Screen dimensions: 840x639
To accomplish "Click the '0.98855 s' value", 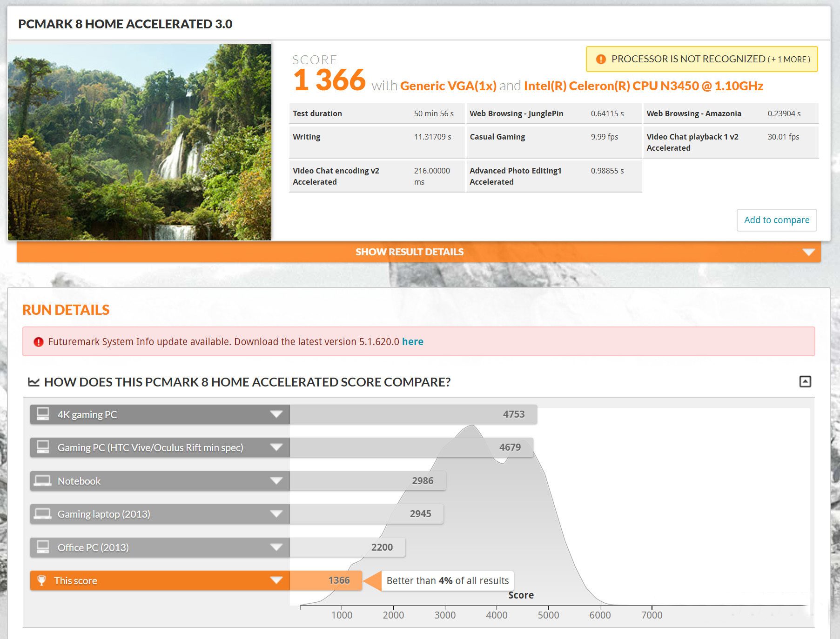I will pyautogui.click(x=607, y=171).
